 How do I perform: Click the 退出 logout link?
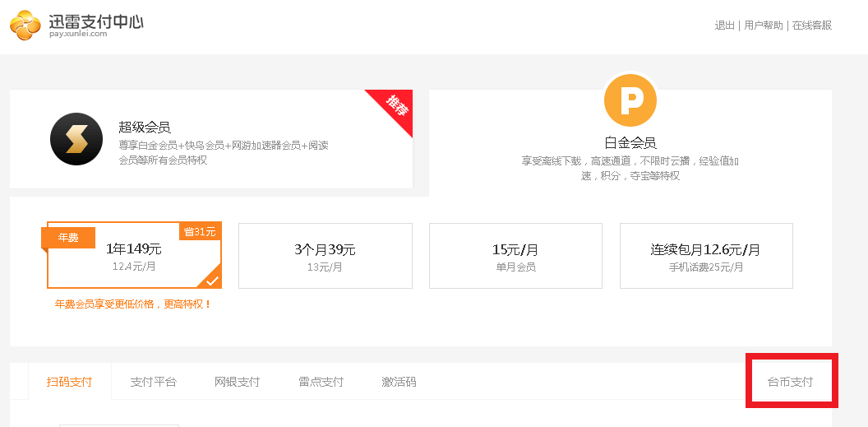[724, 26]
